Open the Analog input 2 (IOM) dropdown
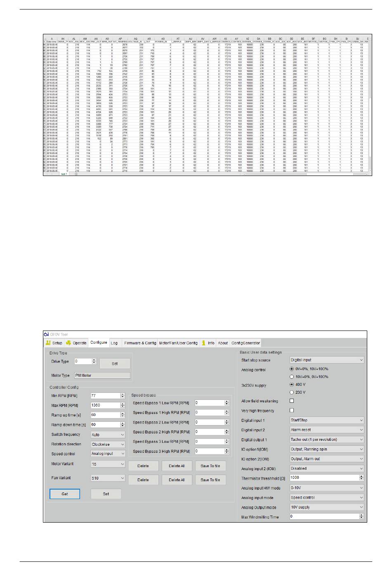This screenshot has width=392, height=573. pyautogui.click(x=327, y=468)
